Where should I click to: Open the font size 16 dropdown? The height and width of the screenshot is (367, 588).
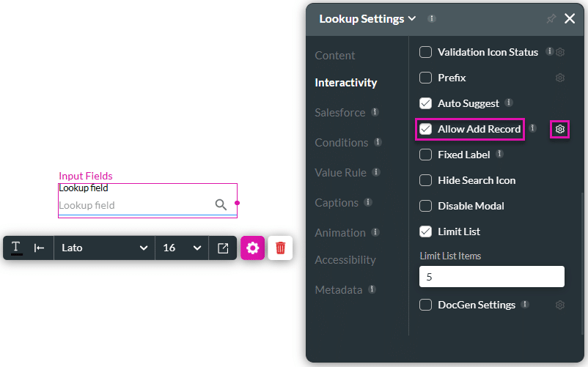182,248
